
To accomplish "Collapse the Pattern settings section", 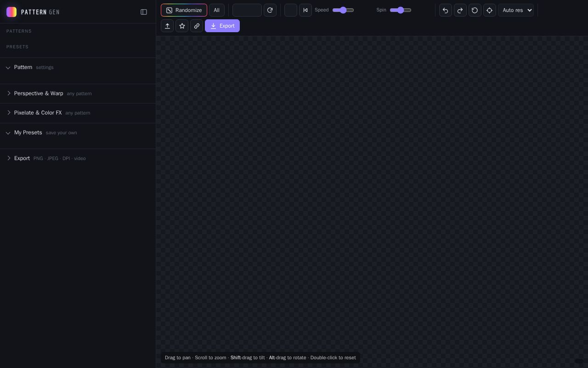I will click(78, 67).
